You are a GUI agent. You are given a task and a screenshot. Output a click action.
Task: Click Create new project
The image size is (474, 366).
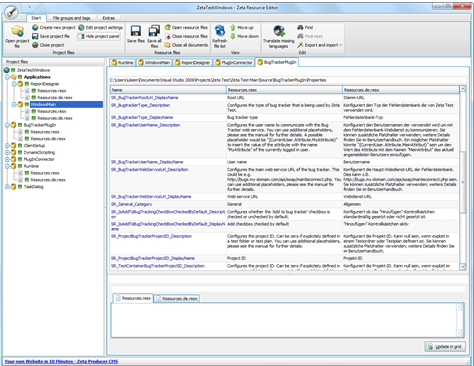(x=54, y=28)
